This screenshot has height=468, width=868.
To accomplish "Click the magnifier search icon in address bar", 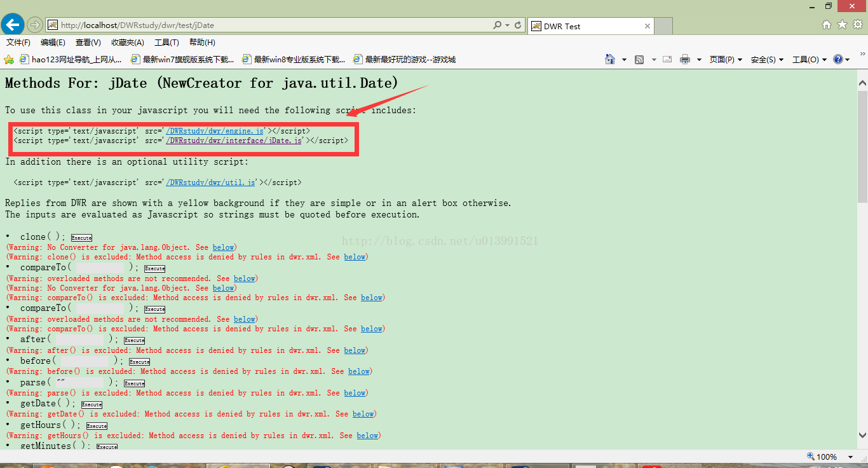I will 497,25.
